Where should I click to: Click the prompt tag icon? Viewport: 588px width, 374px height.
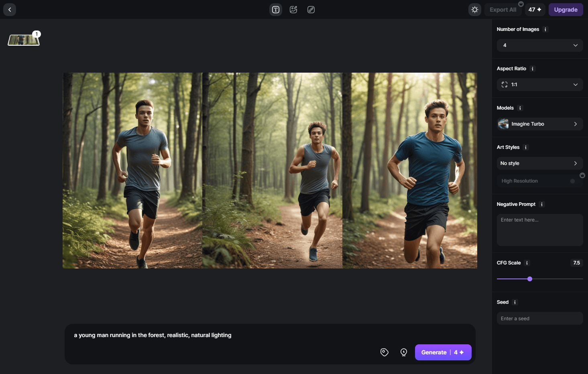pos(385,352)
